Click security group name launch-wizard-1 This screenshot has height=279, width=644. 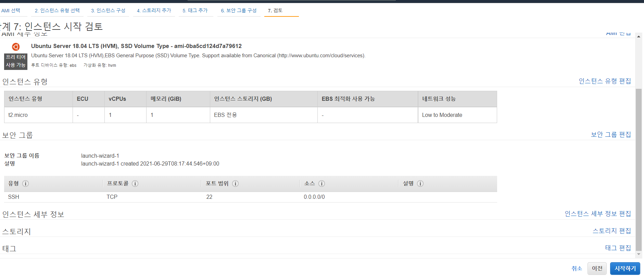[x=100, y=156]
